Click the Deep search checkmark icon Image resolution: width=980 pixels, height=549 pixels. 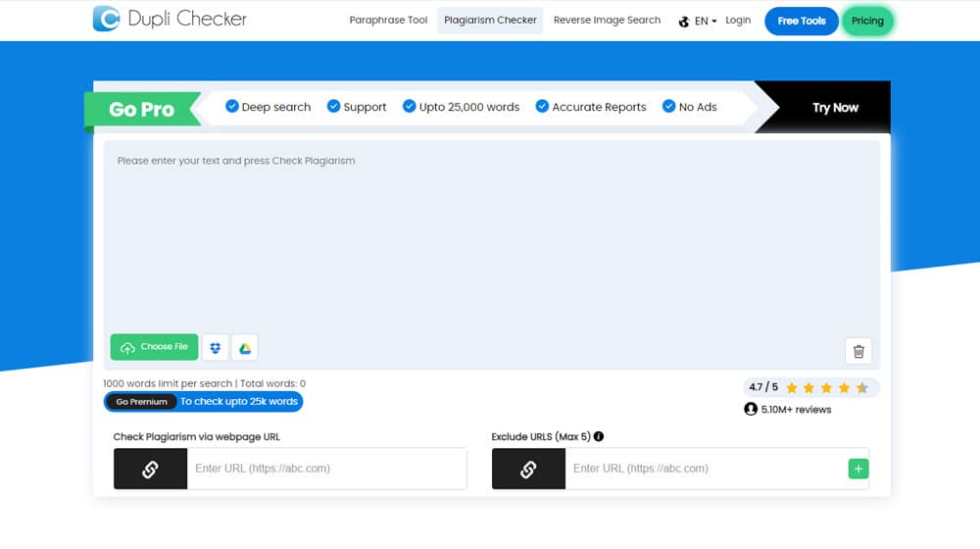[232, 106]
